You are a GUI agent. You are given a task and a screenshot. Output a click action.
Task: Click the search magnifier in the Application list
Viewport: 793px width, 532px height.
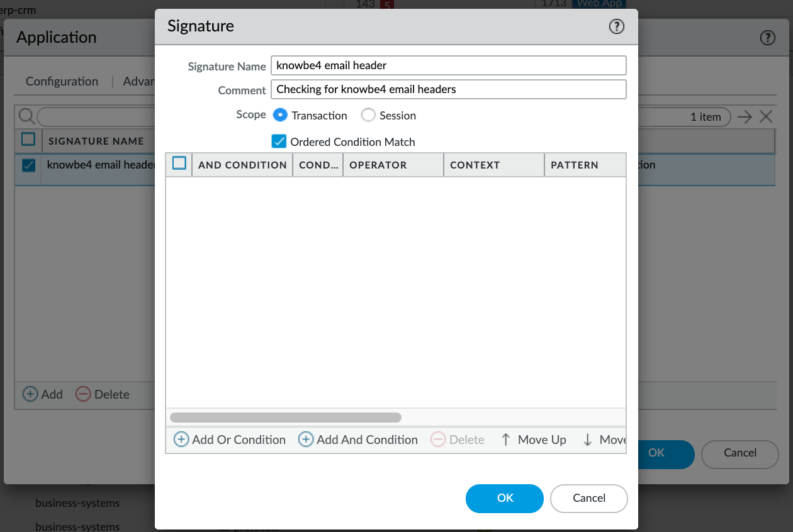pos(26,116)
